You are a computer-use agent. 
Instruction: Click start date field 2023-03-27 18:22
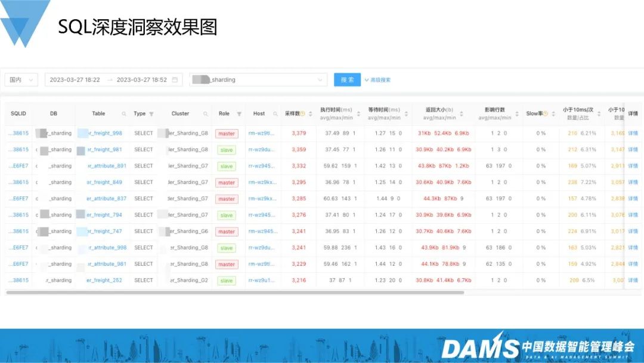(75, 80)
